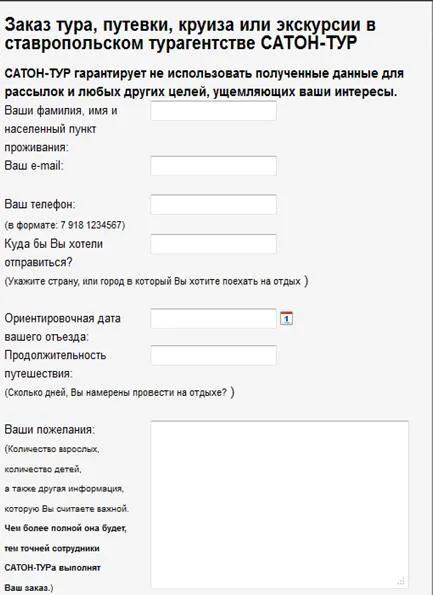Click into the phone number field
Viewport: 433px width, 595px height.
pyautogui.click(x=214, y=205)
